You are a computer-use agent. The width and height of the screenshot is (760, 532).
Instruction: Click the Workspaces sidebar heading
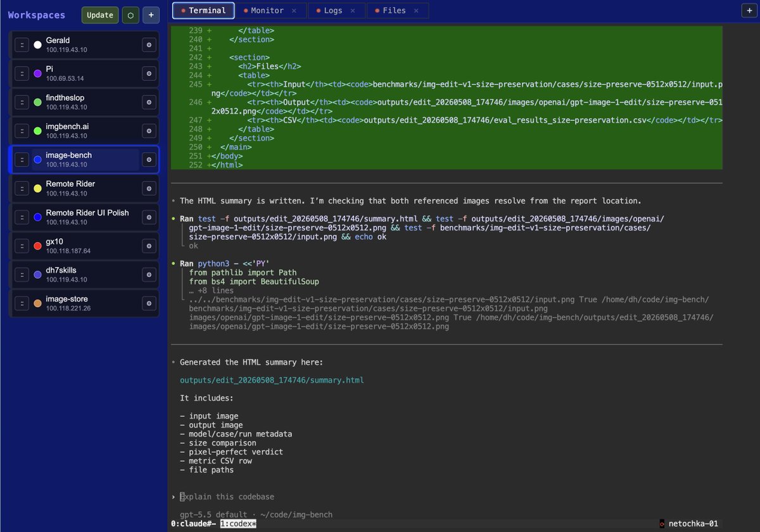[37, 15]
